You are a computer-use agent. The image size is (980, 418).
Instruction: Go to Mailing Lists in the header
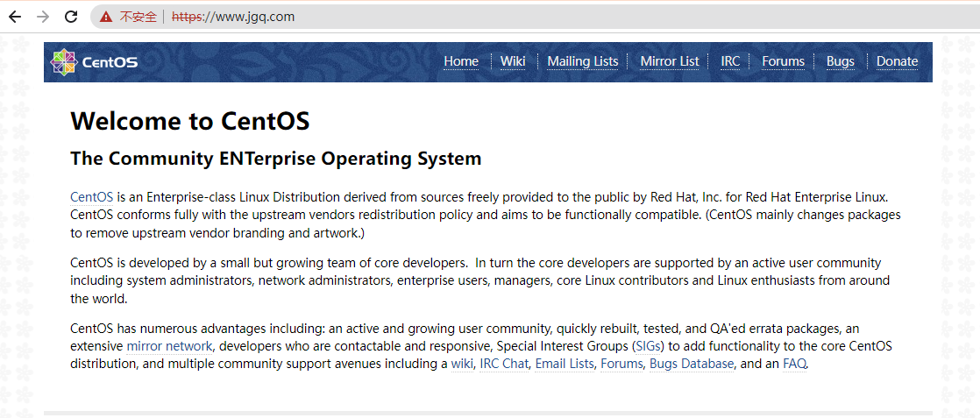[583, 61]
